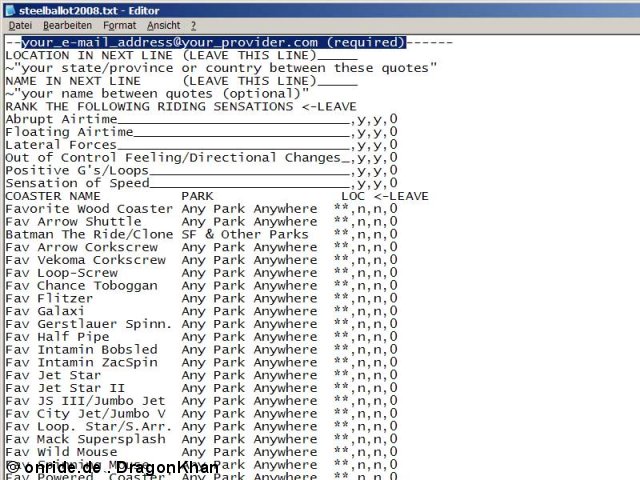
Task: Click the 'Fav Chance Toboggan' entry
Action: 81,285
